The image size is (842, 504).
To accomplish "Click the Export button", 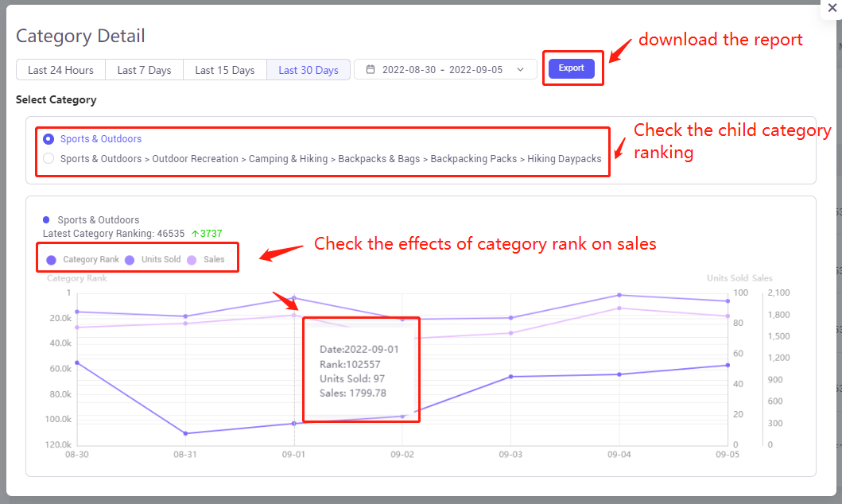I will [x=572, y=68].
